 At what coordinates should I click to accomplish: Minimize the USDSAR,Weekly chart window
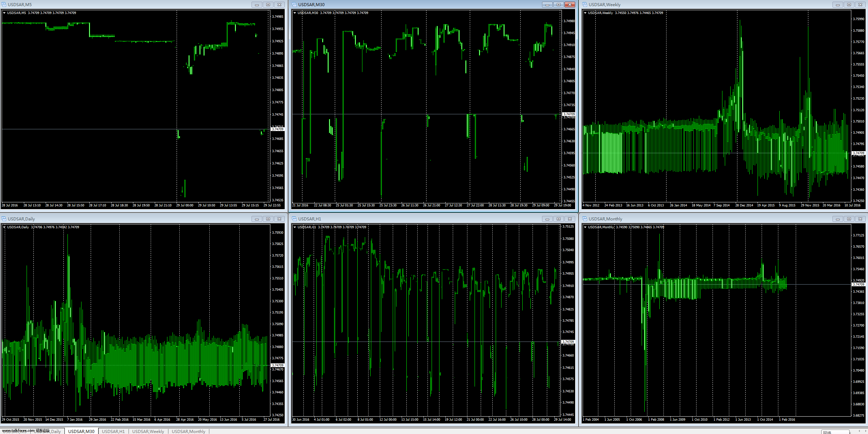click(x=838, y=4)
